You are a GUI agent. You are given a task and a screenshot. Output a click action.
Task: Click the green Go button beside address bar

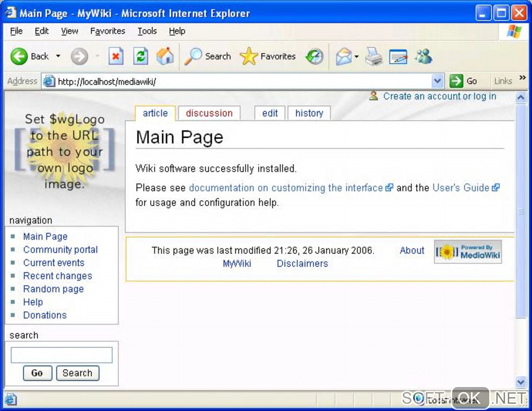pos(464,81)
